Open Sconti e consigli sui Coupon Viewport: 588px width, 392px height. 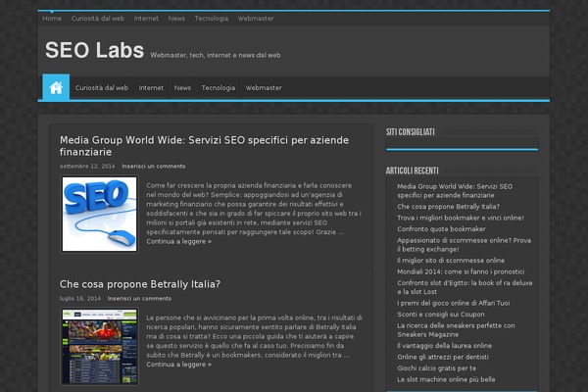(x=441, y=315)
